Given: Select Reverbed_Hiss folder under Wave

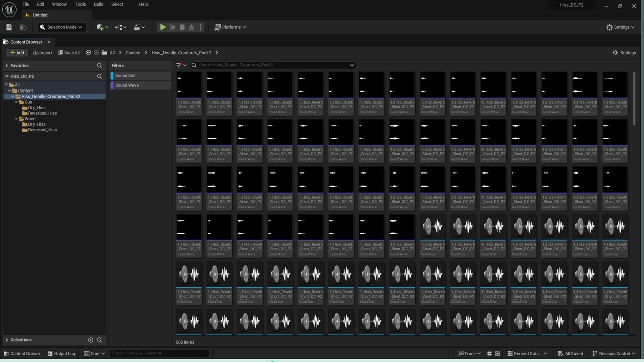Looking at the screenshot, I should (42, 130).
